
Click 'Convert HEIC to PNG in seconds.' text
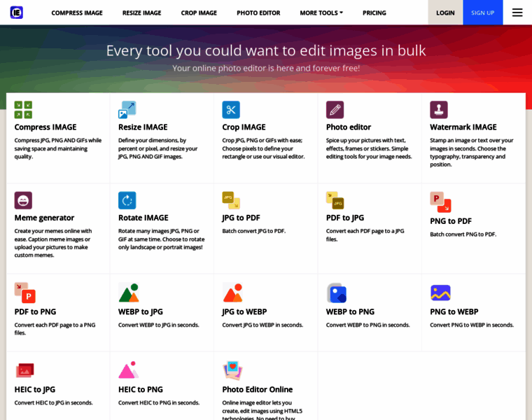[159, 402]
